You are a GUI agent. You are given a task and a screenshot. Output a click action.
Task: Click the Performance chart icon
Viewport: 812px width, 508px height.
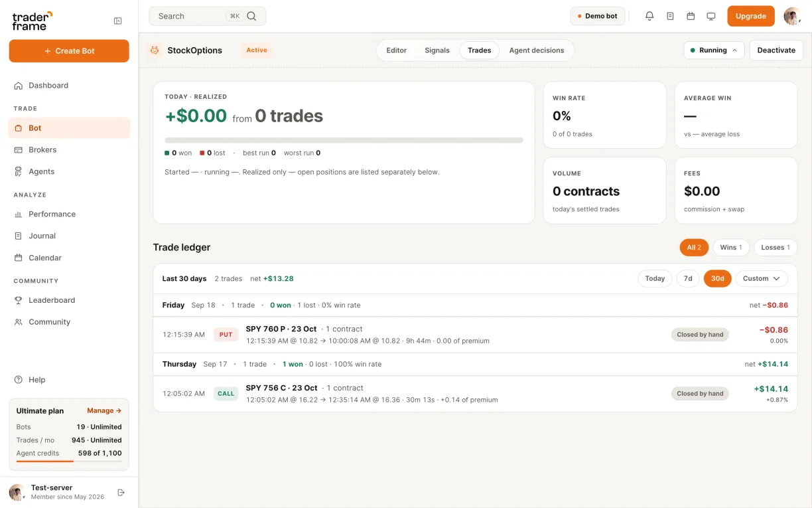pos(19,214)
